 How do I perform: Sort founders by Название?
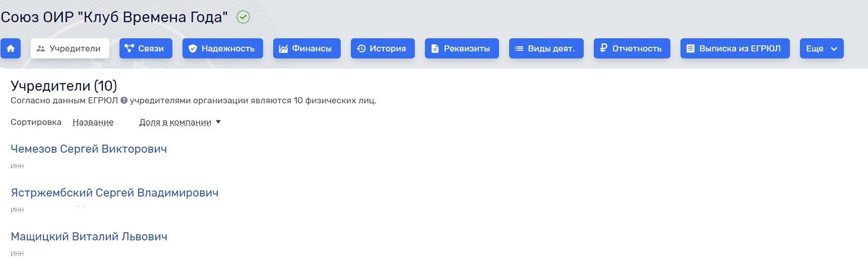click(93, 122)
